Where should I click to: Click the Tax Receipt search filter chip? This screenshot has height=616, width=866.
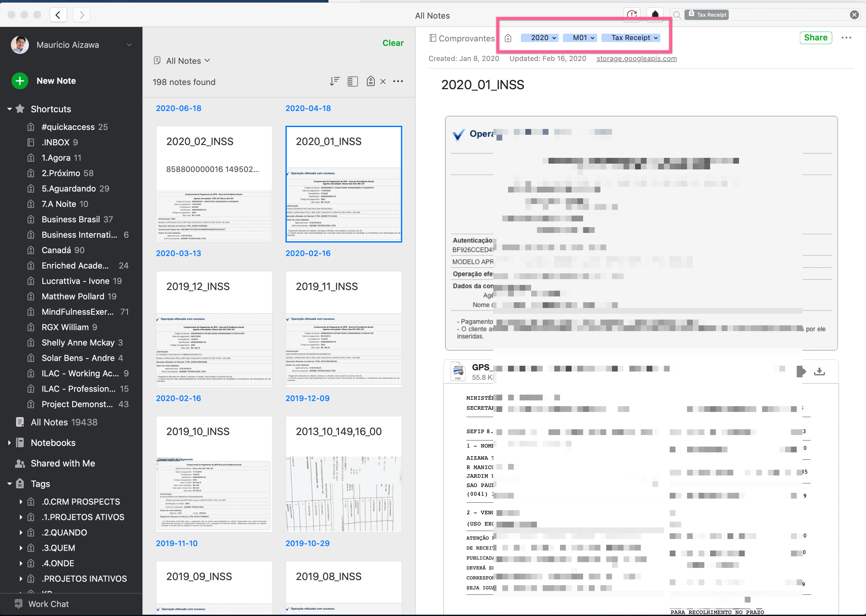(707, 15)
